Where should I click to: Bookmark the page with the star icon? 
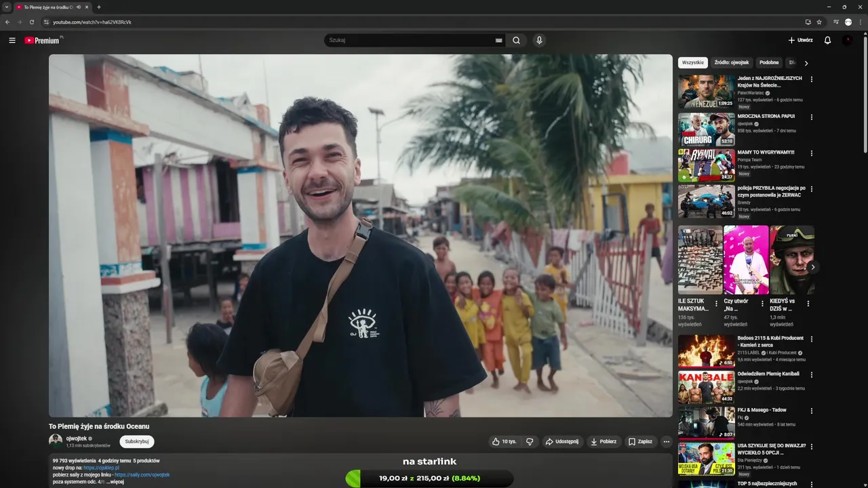819,22
